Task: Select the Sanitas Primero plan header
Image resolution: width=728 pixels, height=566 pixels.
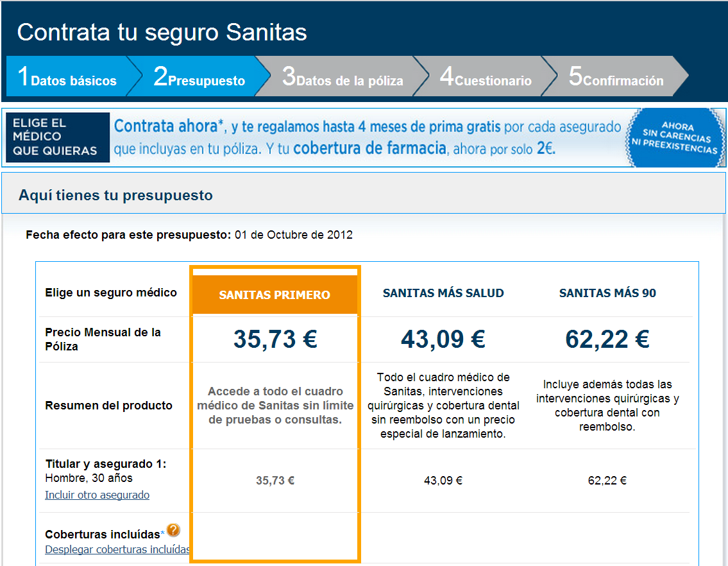Action: click(275, 295)
